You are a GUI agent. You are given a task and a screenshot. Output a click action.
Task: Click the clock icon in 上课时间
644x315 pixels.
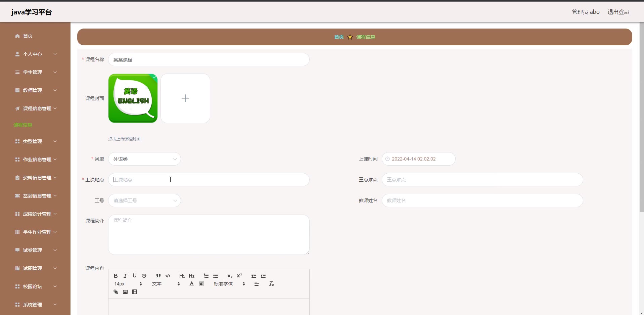387,159
